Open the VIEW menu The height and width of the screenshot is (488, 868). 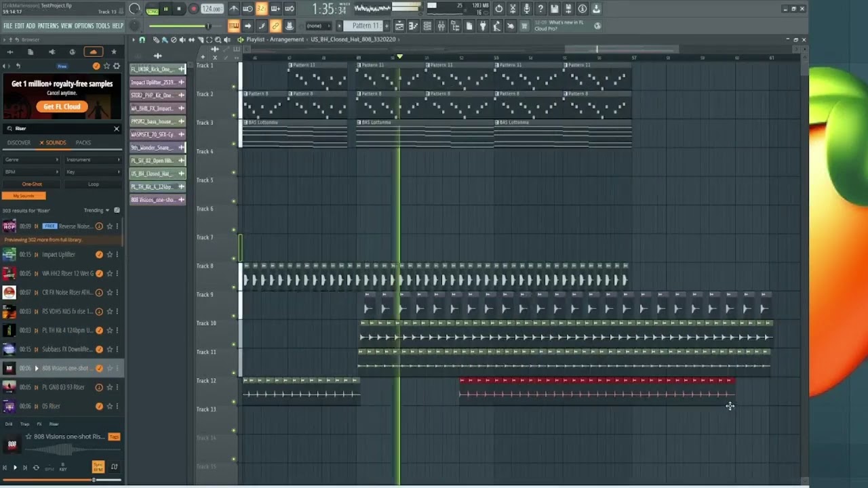[x=66, y=26]
